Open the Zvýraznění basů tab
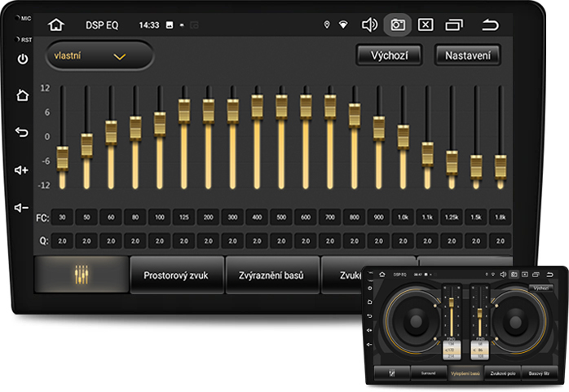569x392 pixels. (271, 275)
